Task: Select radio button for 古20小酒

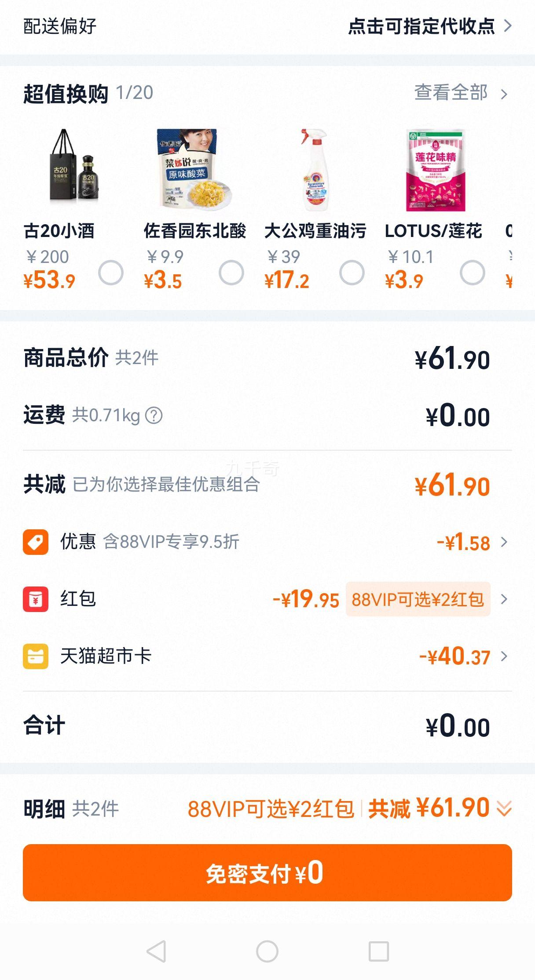Action: (x=111, y=273)
